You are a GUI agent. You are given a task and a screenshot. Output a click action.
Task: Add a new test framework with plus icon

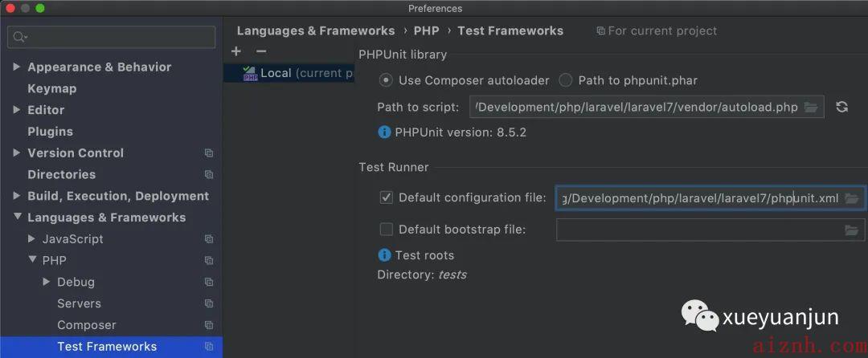click(236, 51)
